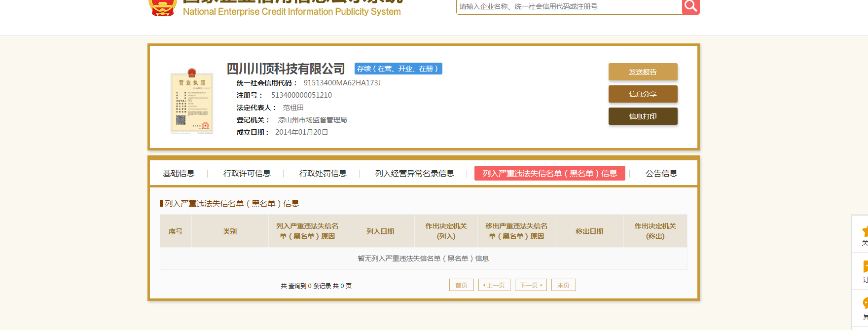
Task: Select registration number 513400000051210
Action: (x=301, y=95)
